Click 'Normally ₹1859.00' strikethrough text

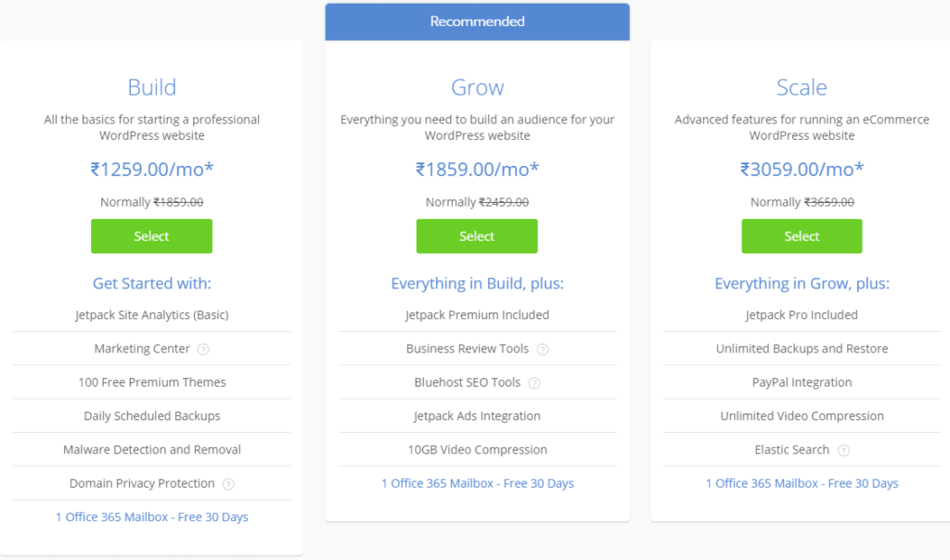tap(152, 202)
